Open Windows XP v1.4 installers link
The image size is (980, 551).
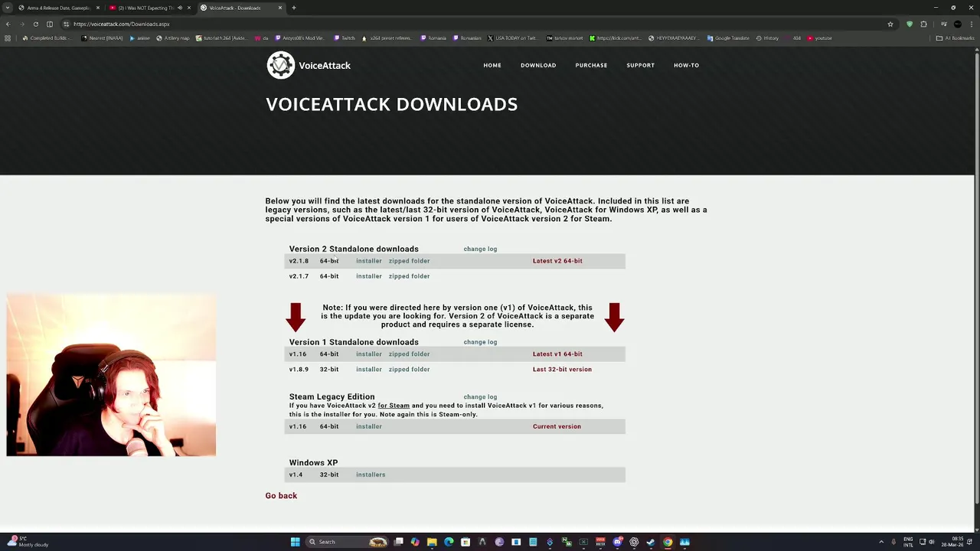coord(371,474)
